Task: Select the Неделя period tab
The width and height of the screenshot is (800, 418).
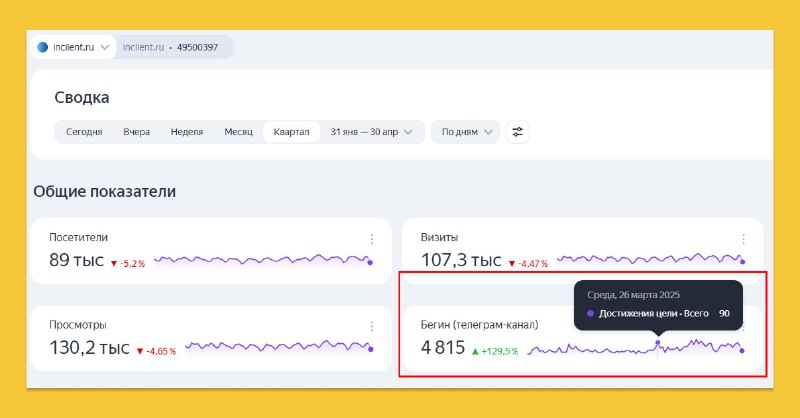Action: pyautogui.click(x=187, y=132)
